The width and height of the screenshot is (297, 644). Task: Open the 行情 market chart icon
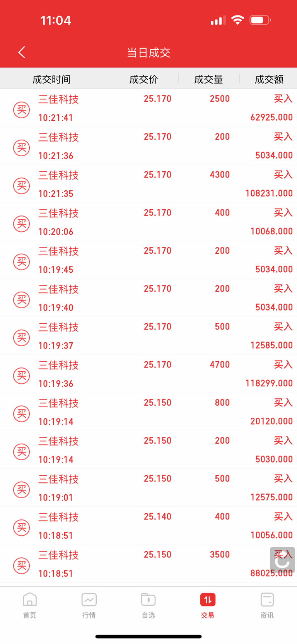tap(89, 600)
